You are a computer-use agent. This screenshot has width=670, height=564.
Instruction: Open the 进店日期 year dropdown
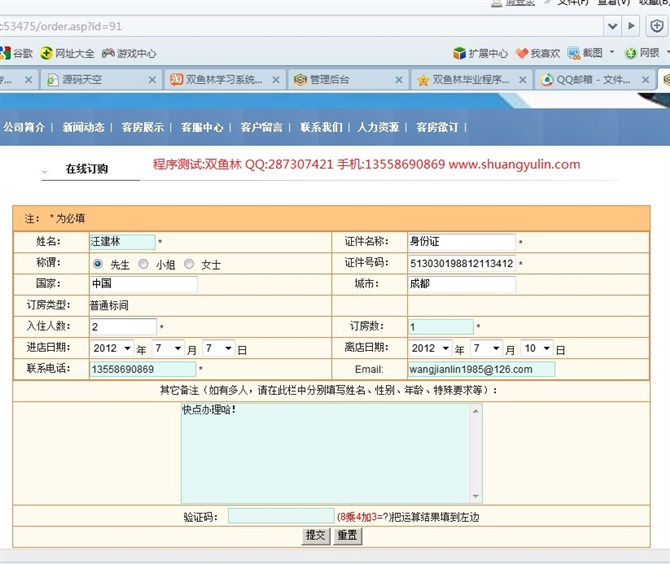click(x=112, y=348)
